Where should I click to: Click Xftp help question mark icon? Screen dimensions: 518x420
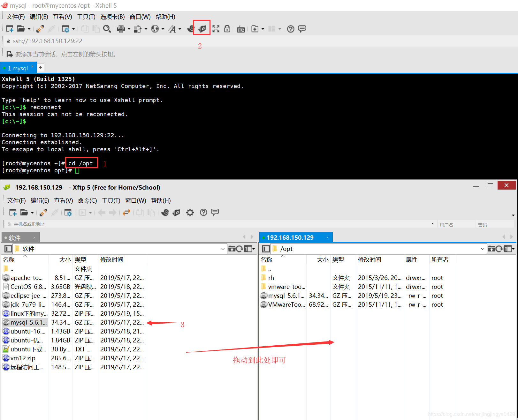(203, 213)
